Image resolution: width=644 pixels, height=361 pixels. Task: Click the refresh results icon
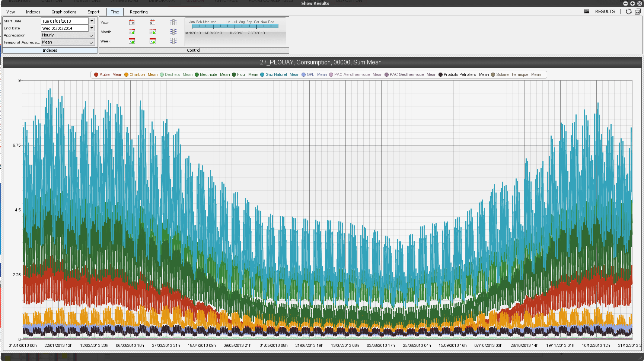tap(629, 12)
